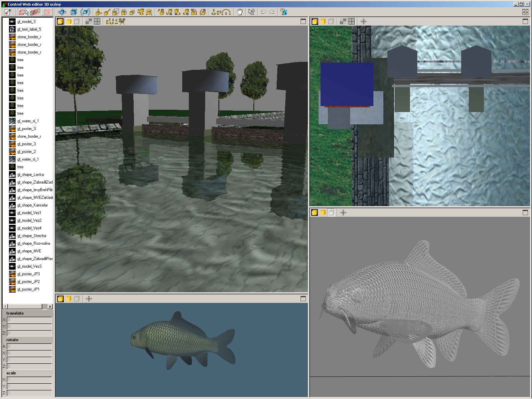Image resolution: width=532 pixels, height=399 pixels.
Task: Click the camera icon in top-left viewport
Action: pos(122,22)
